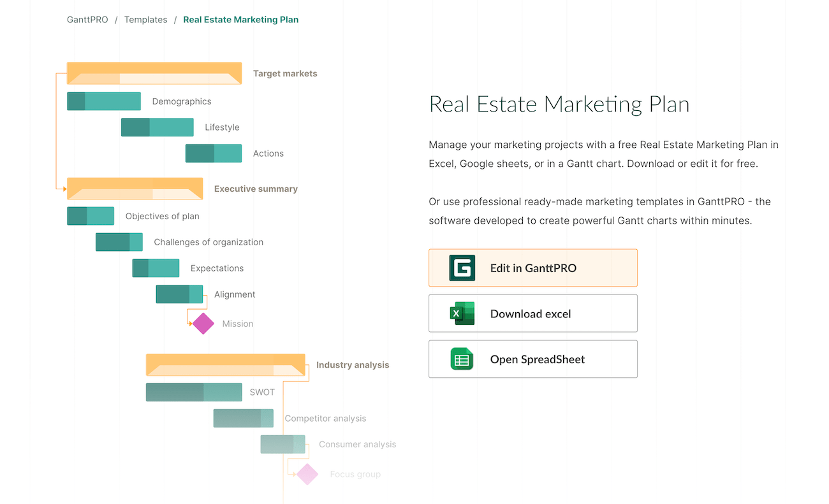Click the Executive summary label
Viewport: 829px width, 504px height.
tap(256, 189)
